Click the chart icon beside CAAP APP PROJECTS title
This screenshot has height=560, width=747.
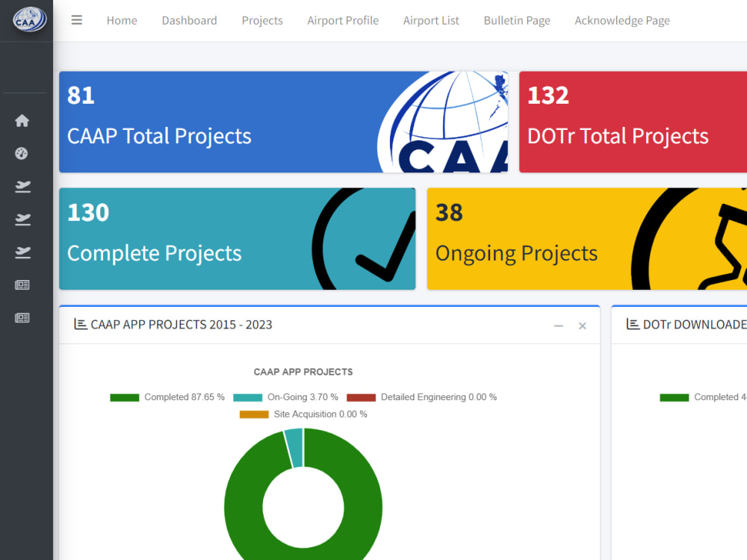click(81, 324)
